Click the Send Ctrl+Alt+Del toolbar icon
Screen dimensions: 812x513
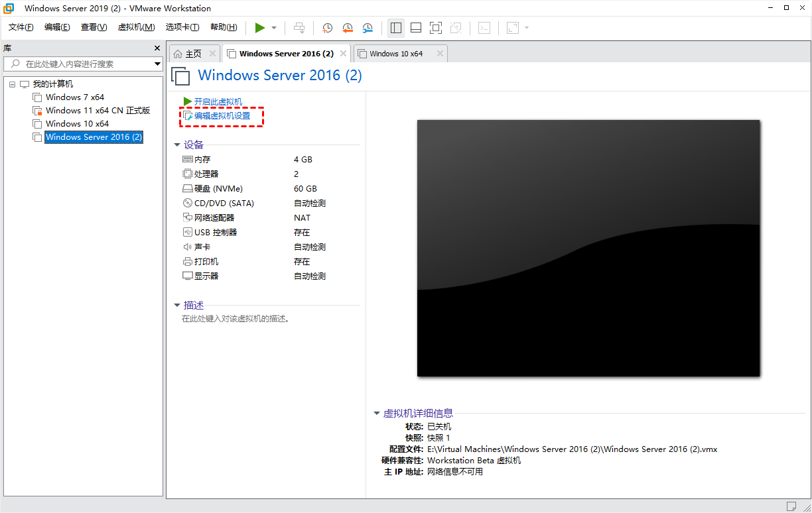(x=300, y=28)
